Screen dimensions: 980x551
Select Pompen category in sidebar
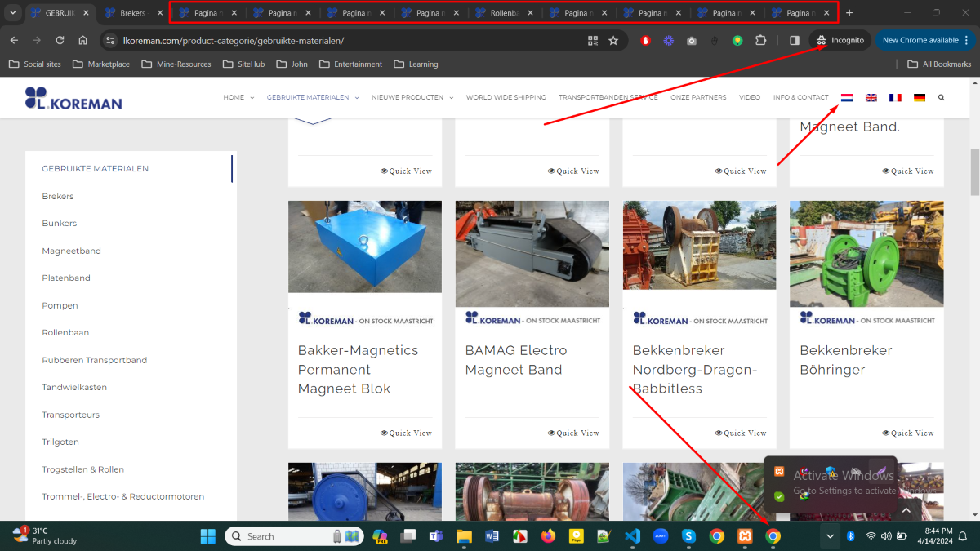point(60,305)
